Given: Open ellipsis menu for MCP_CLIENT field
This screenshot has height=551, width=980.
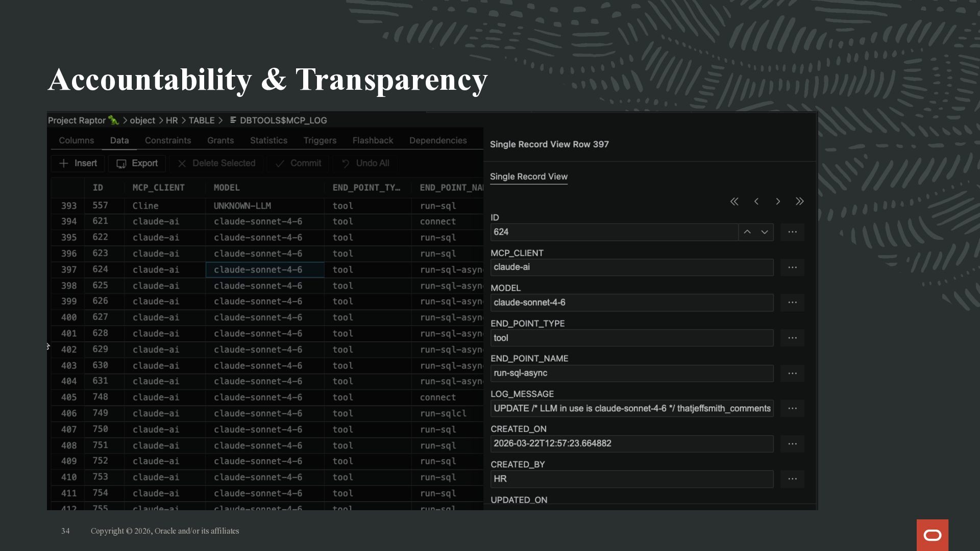Looking at the screenshot, I should (x=792, y=267).
